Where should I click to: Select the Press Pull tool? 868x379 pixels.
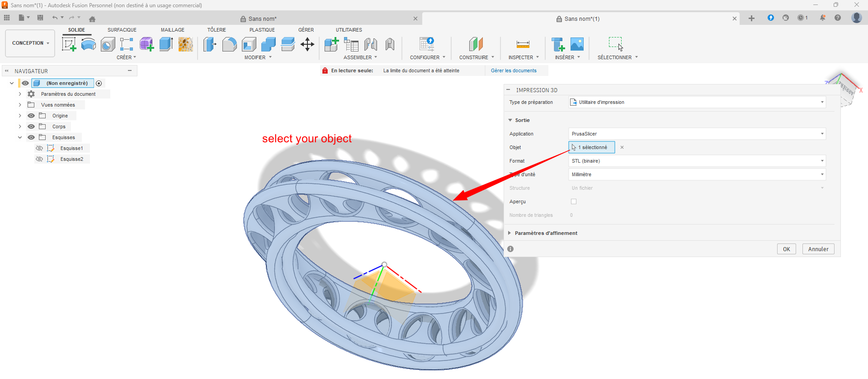tap(210, 44)
